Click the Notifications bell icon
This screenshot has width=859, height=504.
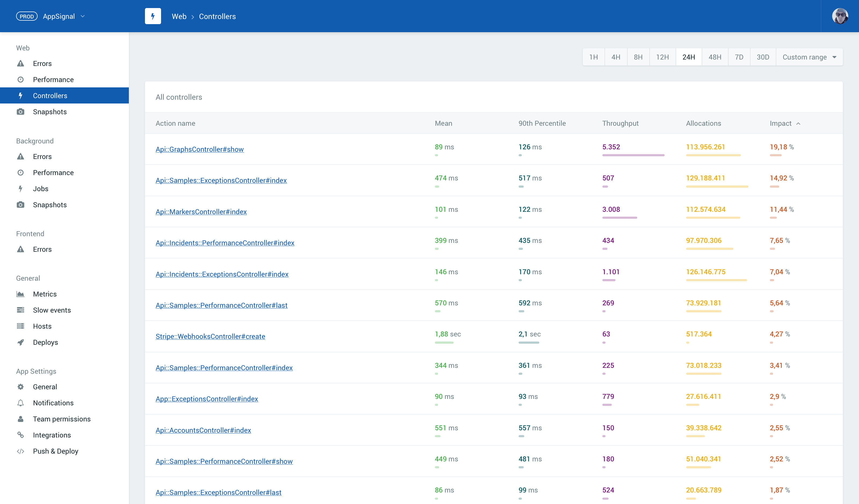[20, 403]
